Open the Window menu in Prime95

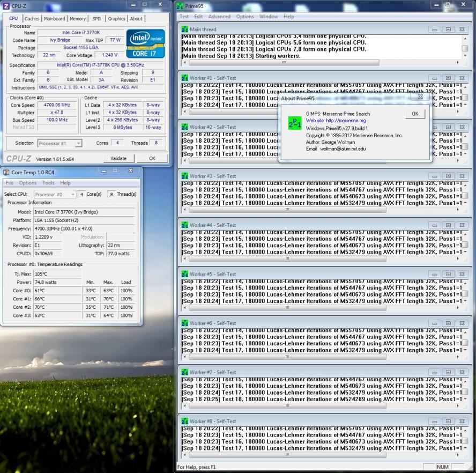click(x=269, y=17)
